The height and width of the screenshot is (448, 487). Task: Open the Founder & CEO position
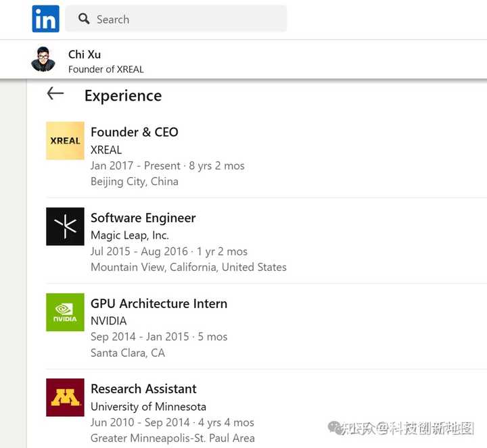pos(135,132)
